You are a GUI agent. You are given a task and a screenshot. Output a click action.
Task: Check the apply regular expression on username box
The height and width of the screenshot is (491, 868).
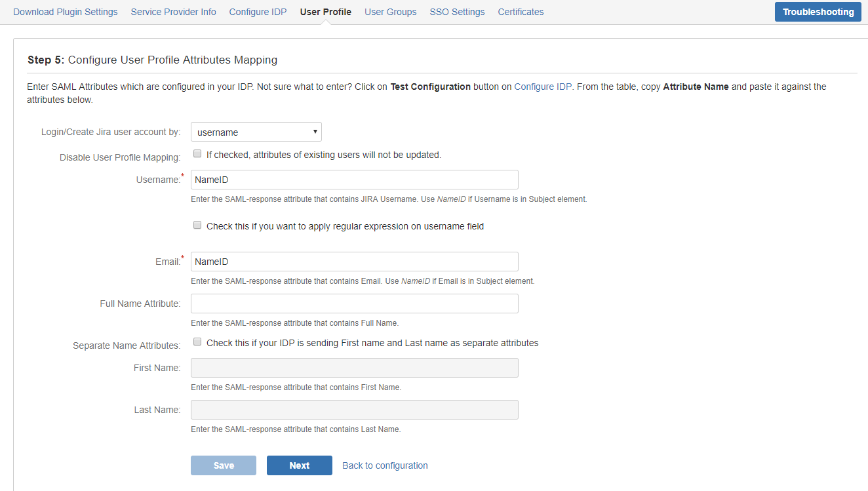pyautogui.click(x=197, y=225)
